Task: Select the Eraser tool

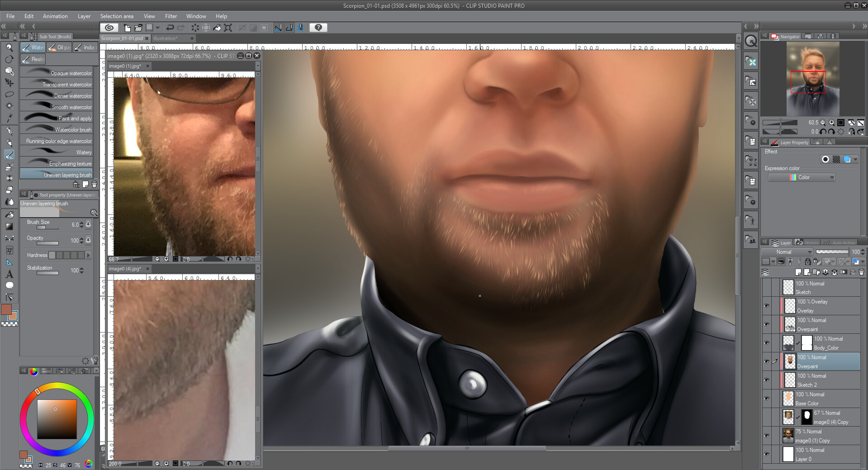Action: click(9, 190)
